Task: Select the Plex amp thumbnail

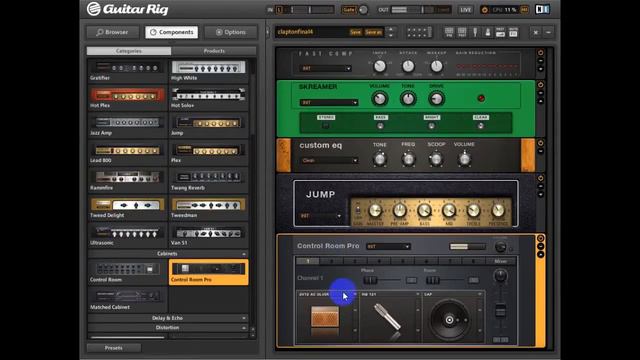Action: click(x=209, y=153)
